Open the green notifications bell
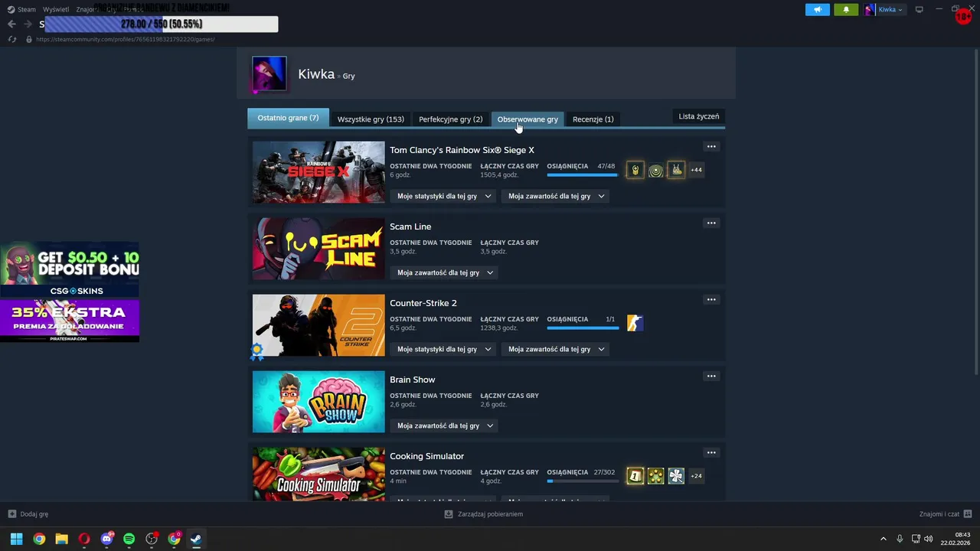The image size is (980, 551). pyautogui.click(x=846, y=10)
